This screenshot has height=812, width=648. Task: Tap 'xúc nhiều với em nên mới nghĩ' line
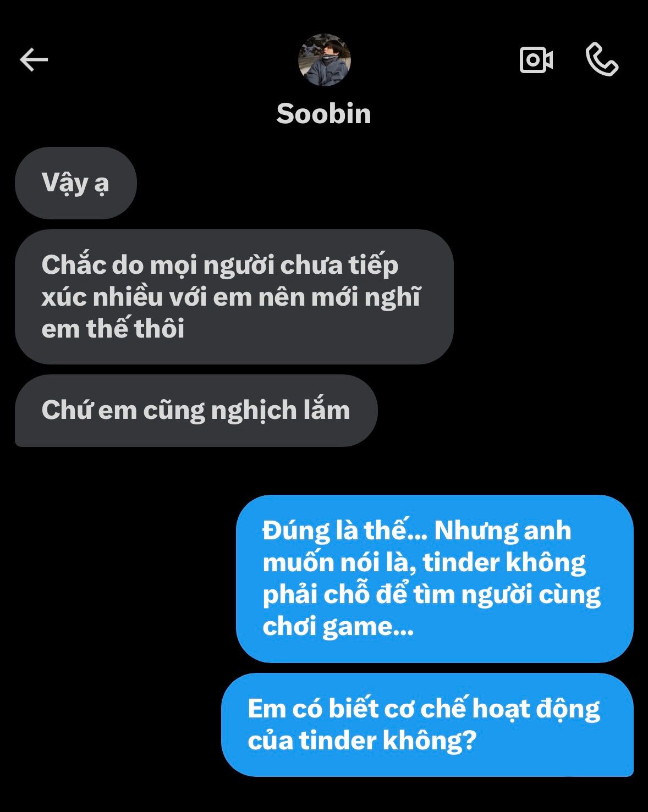(x=231, y=297)
